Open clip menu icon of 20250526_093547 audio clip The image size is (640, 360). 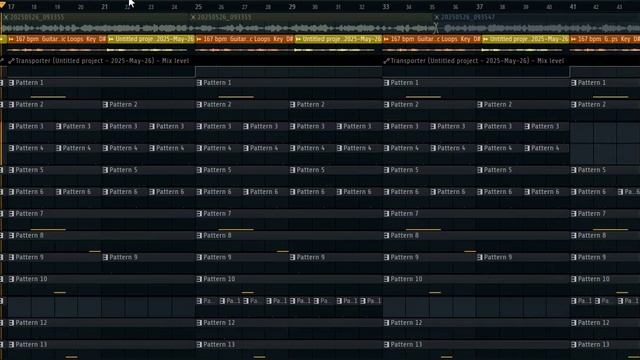437,17
